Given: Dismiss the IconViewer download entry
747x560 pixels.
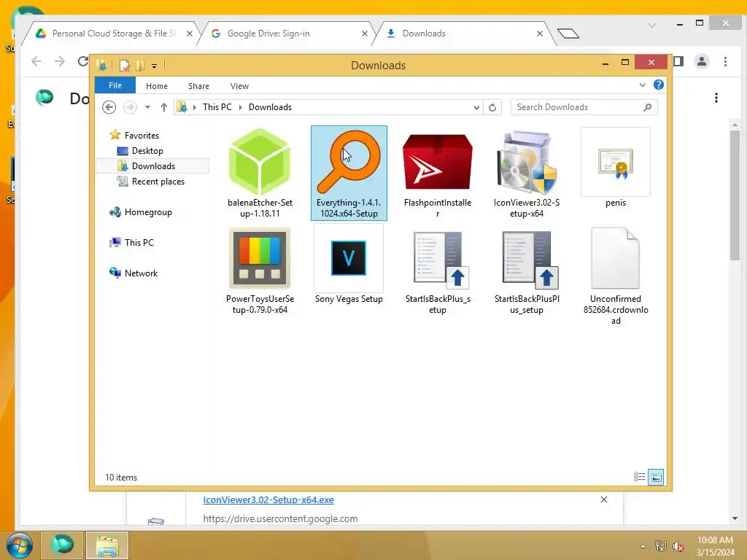Looking at the screenshot, I should click(x=603, y=499).
